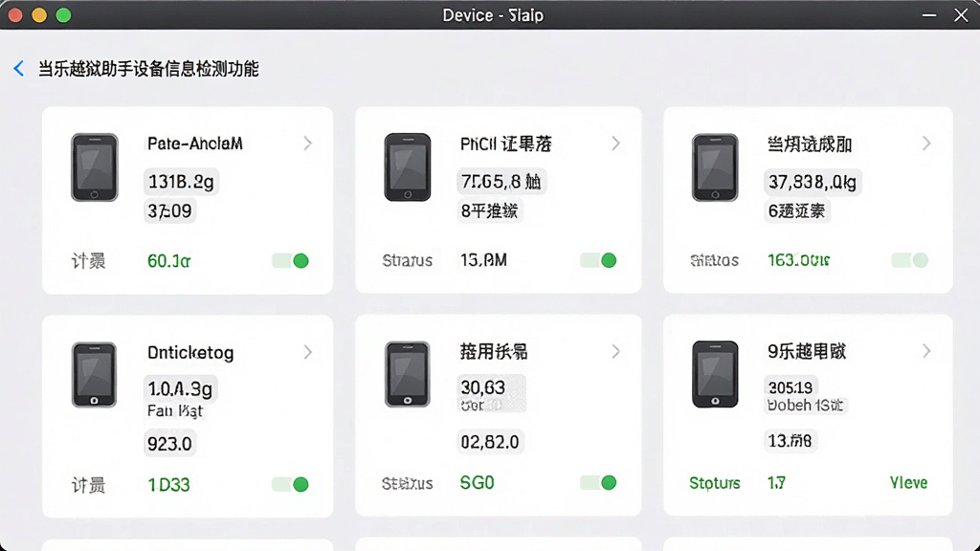Click the Pate-AhclaM device name

tap(194, 143)
